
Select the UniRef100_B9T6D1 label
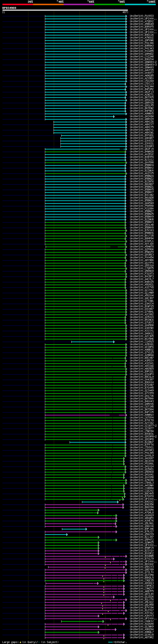pyautogui.click(x=141, y=135)
